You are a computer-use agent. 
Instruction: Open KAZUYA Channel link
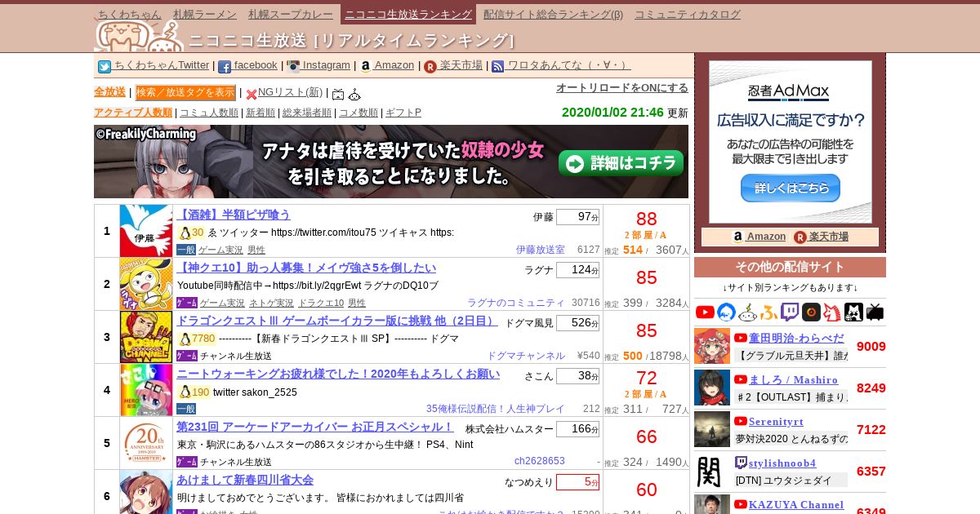tap(796, 504)
